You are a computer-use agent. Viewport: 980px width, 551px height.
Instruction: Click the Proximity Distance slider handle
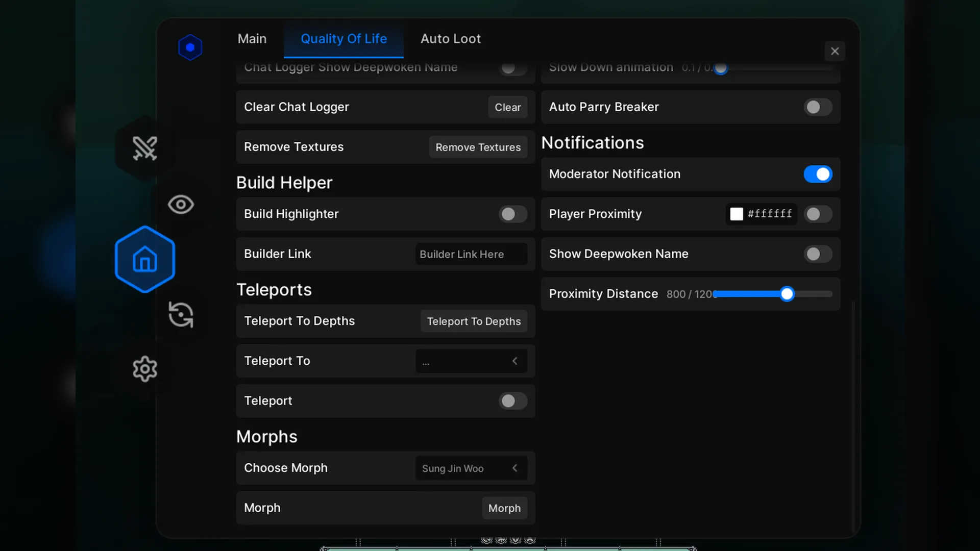[787, 294]
